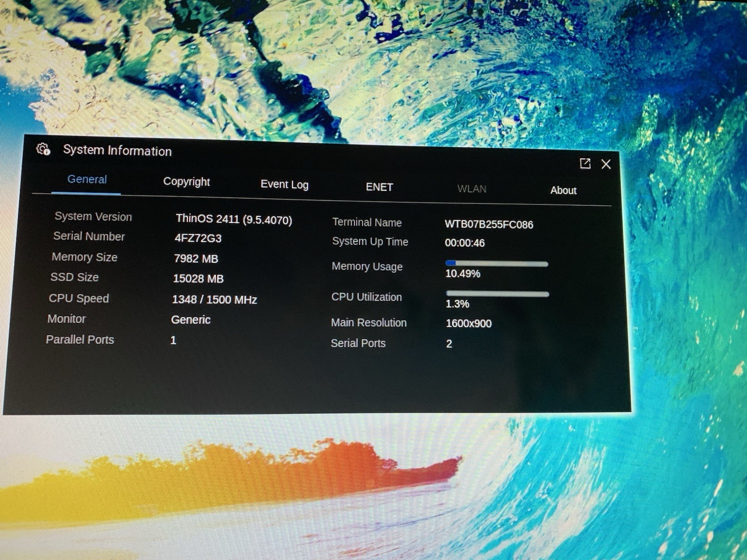Select the 7982 MB memory value

tap(196, 259)
